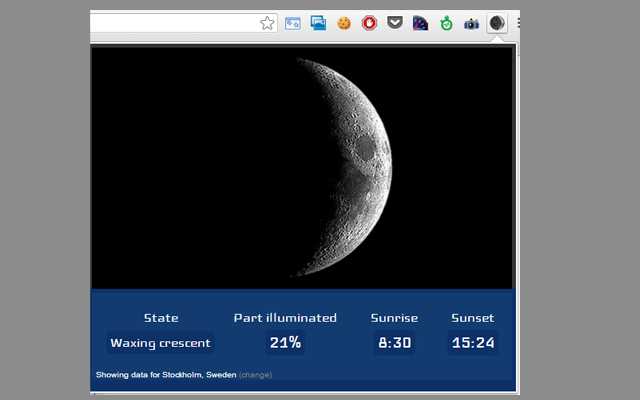Screen dimensions: 640x400
Task: Save page with the Pocket extension icon
Action: (395, 22)
